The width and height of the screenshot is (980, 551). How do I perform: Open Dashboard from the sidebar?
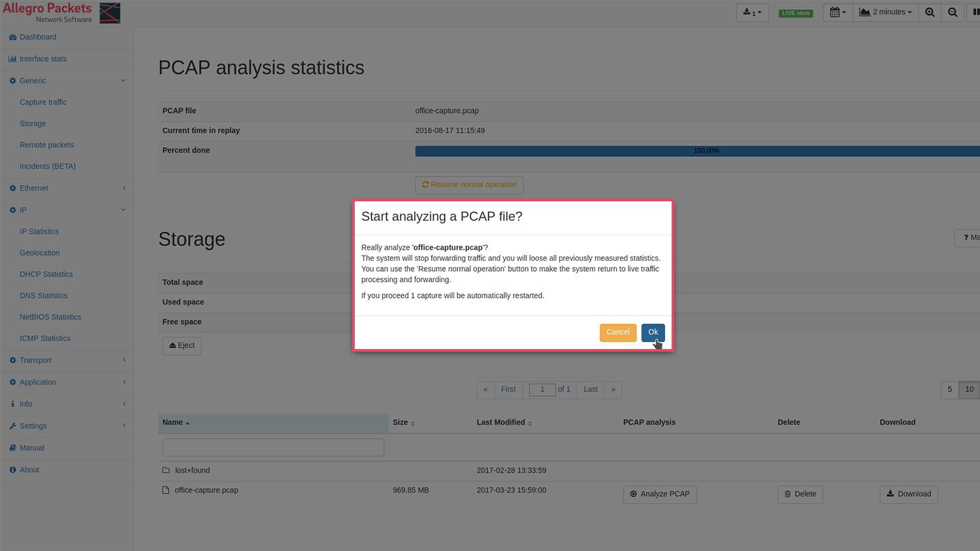(37, 37)
